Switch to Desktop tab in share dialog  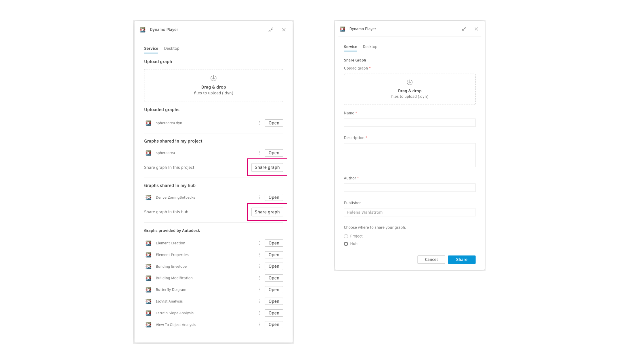point(370,47)
